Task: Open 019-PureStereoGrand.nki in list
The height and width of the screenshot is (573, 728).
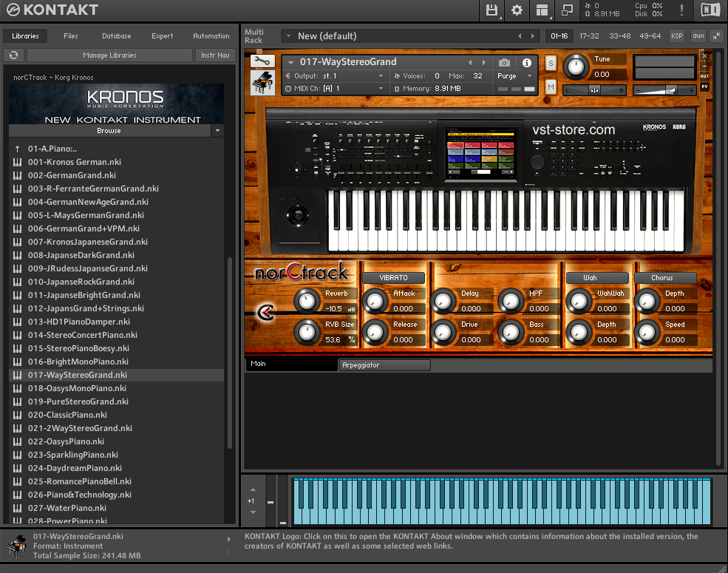Action: (116, 401)
